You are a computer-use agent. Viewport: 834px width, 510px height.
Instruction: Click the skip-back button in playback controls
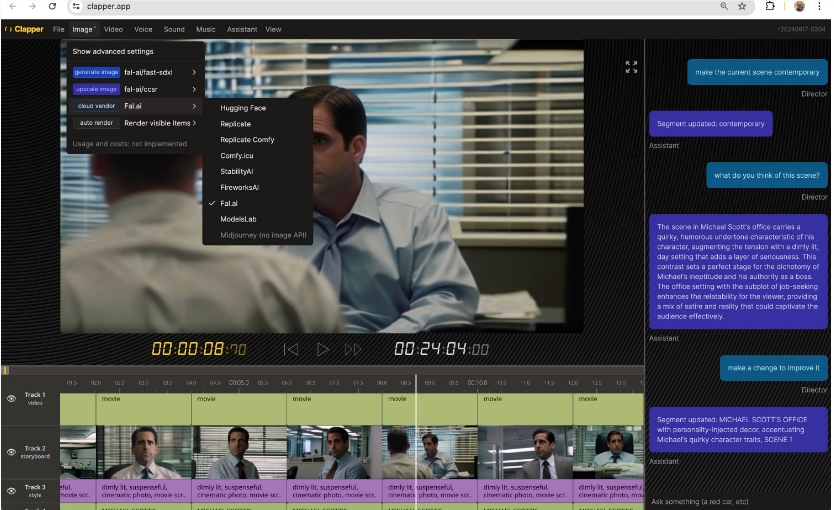pyautogui.click(x=291, y=349)
